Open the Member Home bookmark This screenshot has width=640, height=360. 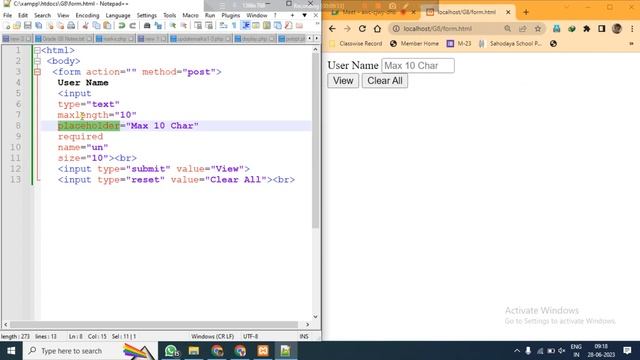coord(414,44)
